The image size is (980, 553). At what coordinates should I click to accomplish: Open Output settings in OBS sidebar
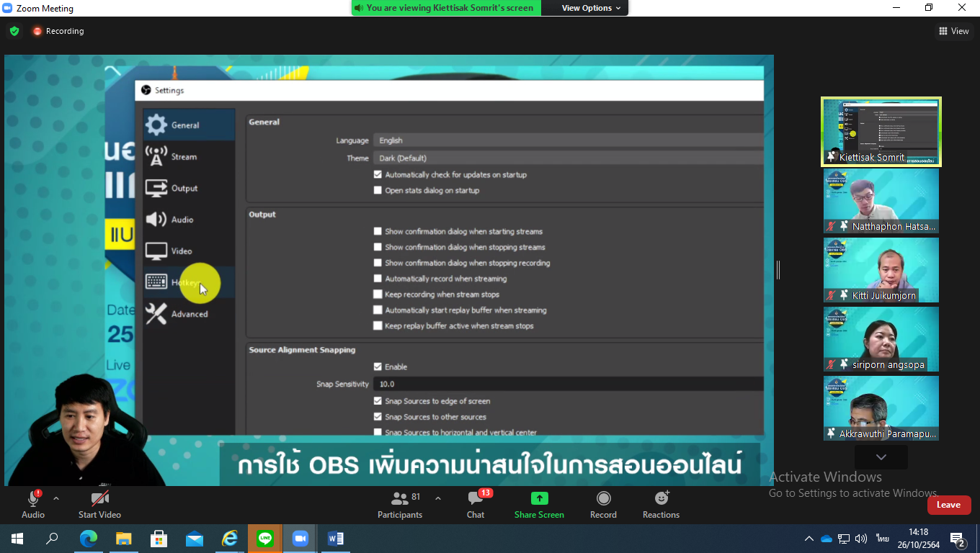tap(189, 189)
